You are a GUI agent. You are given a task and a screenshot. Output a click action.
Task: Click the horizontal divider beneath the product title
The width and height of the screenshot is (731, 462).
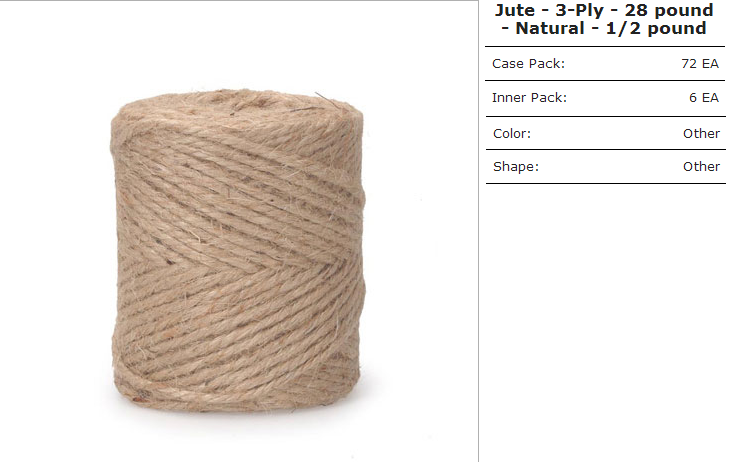[x=605, y=47]
